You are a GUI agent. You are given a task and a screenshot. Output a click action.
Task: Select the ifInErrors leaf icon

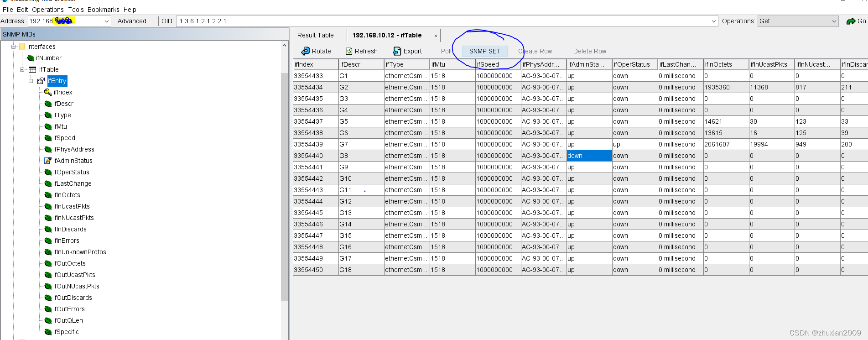[x=48, y=241]
